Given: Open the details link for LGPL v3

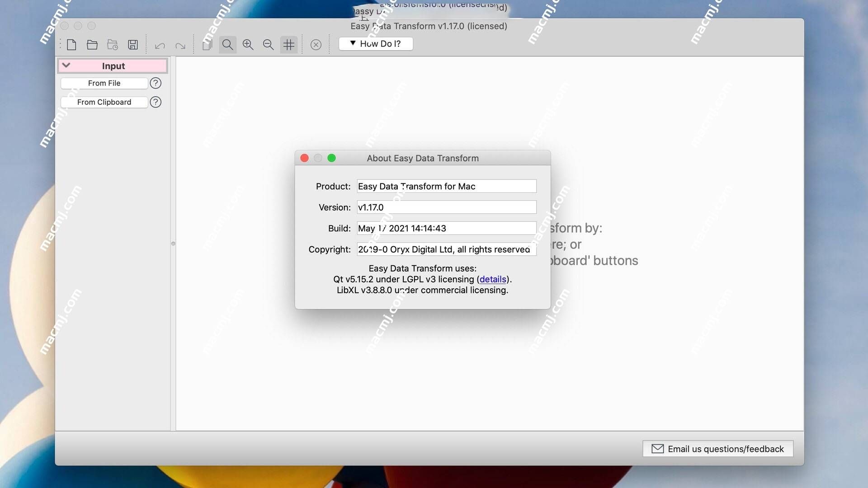Looking at the screenshot, I should (x=492, y=279).
